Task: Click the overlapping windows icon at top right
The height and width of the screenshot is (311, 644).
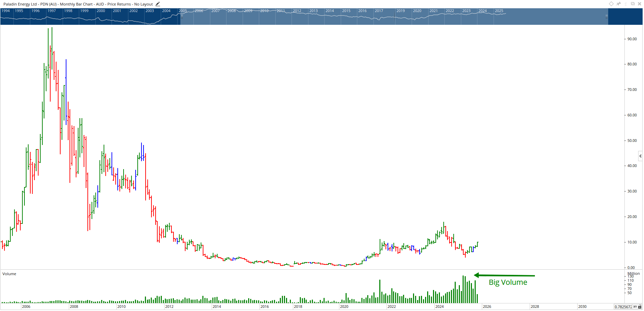Action: click(633, 4)
